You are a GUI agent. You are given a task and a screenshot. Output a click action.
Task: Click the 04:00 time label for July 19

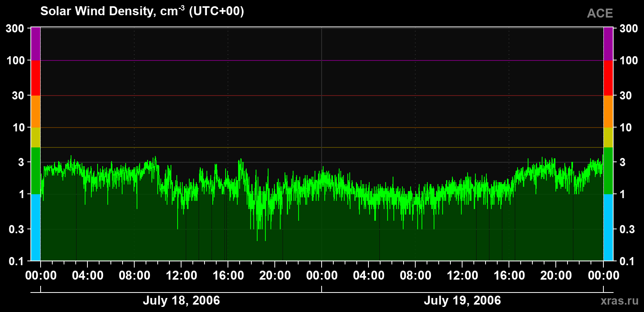coord(369,276)
